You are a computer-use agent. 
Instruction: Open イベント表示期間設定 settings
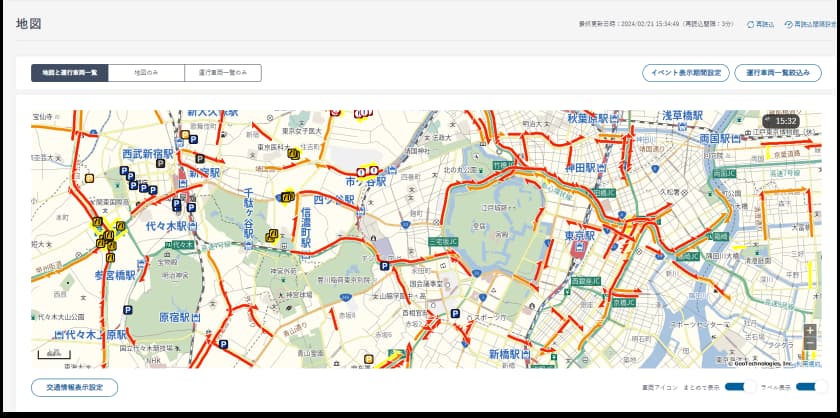pos(685,73)
